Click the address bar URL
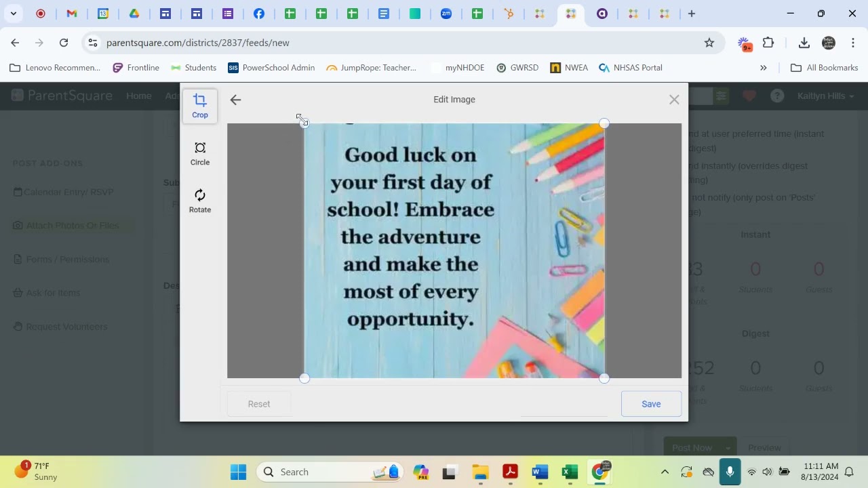868x488 pixels. [x=198, y=43]
